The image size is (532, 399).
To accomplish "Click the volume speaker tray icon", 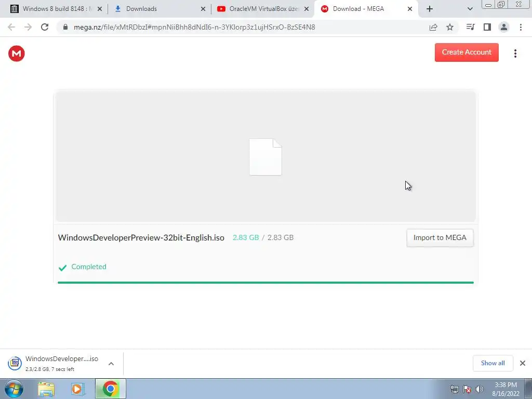I will click(x=480, y=389).
